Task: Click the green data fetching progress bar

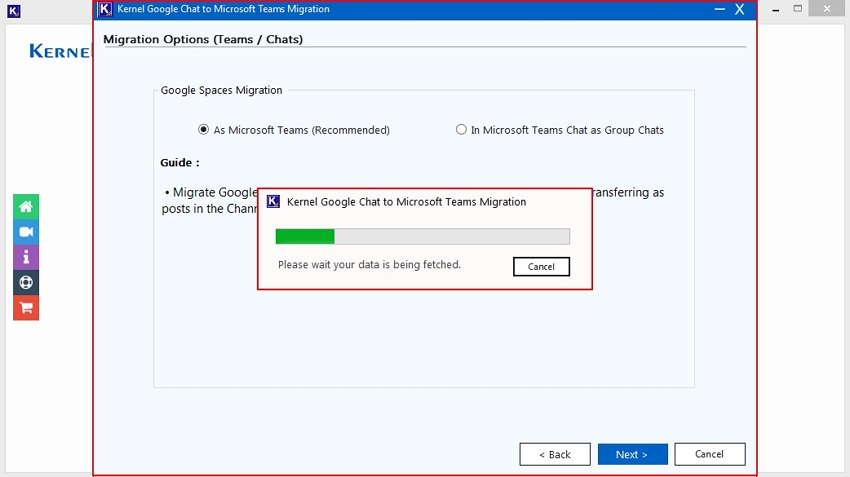Action: [422, 236]
